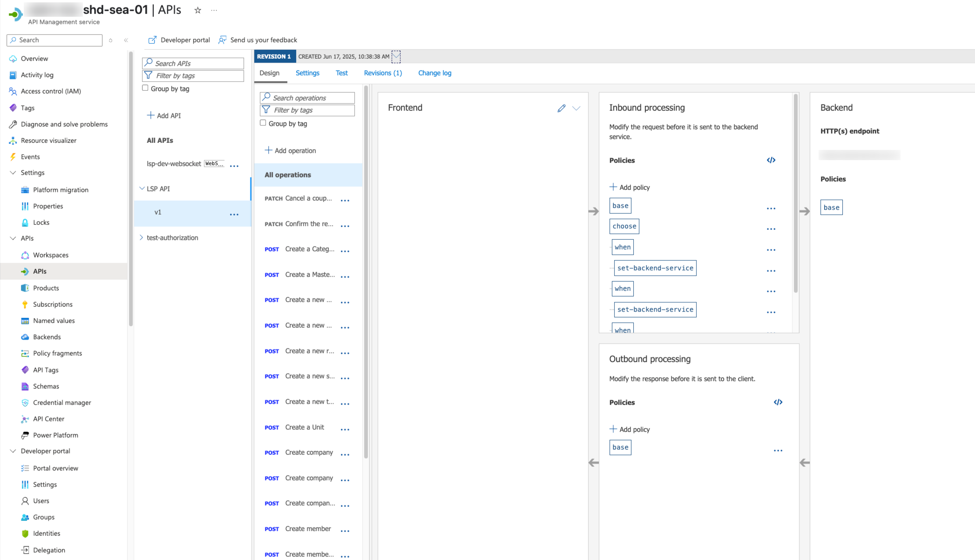Enable Group by tag in the APIs list

(145, 88)
